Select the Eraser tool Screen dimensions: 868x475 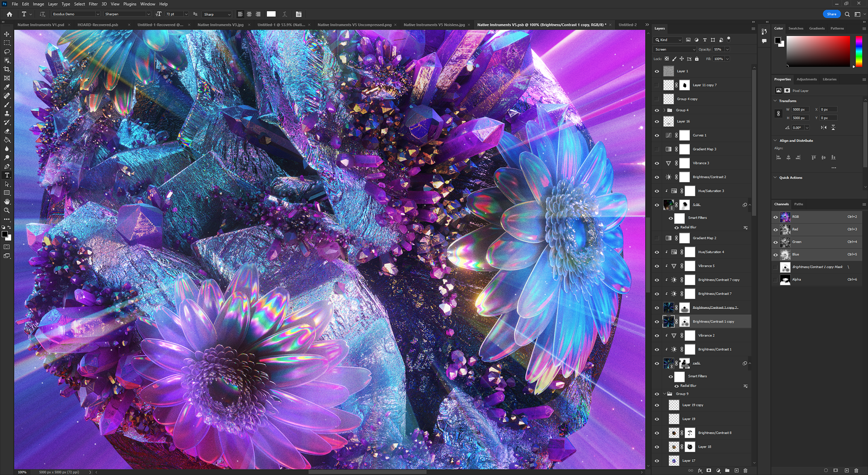(x=7, y=131)
